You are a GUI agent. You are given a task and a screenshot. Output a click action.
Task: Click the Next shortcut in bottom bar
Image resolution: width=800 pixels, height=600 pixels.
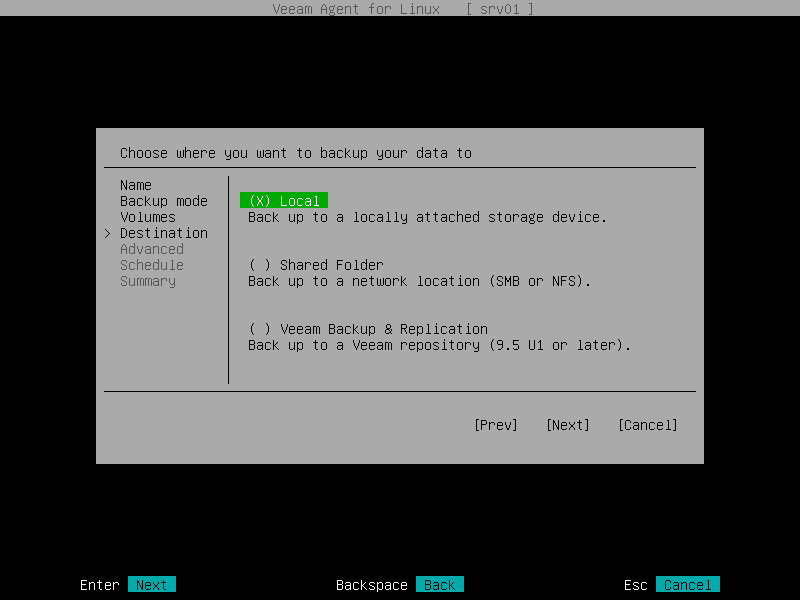pyautogui.click(x=152, y=584)
